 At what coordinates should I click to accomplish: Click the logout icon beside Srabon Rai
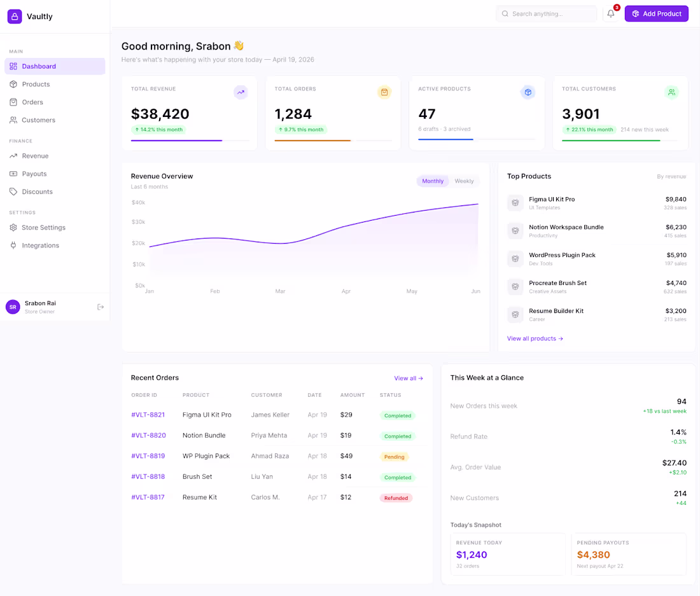101,307
